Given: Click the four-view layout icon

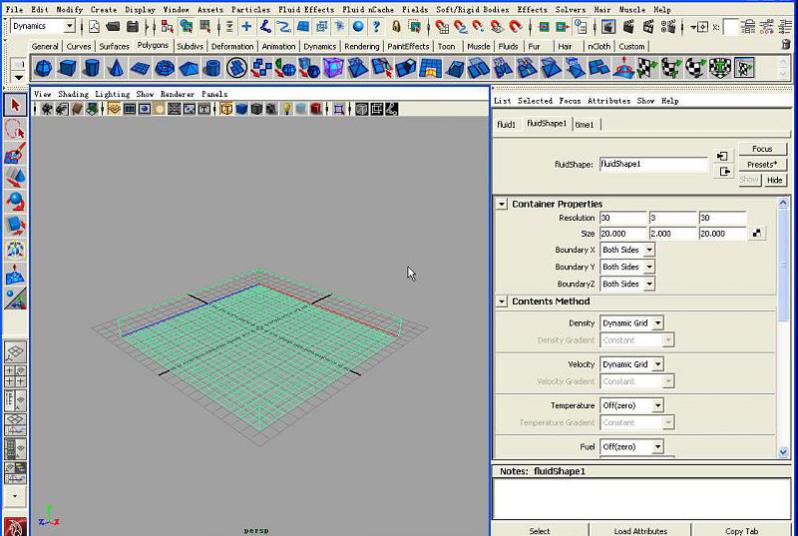Looking at the screenshot, I should [x=15, y=376].
